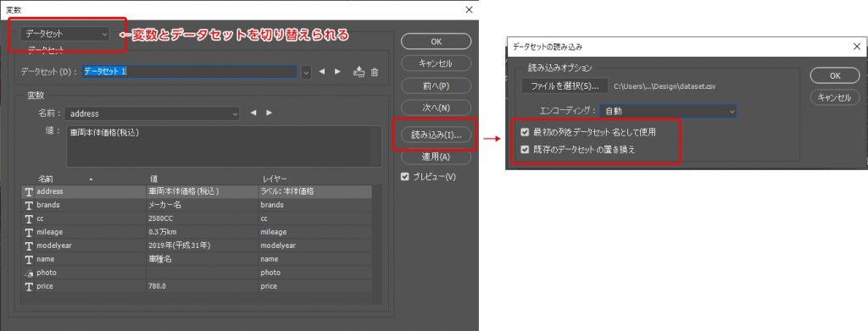The image size is (868, 331).
Task: Click previous variable arrow beside address
Action: pyautogui.click(x=253, y=113)
